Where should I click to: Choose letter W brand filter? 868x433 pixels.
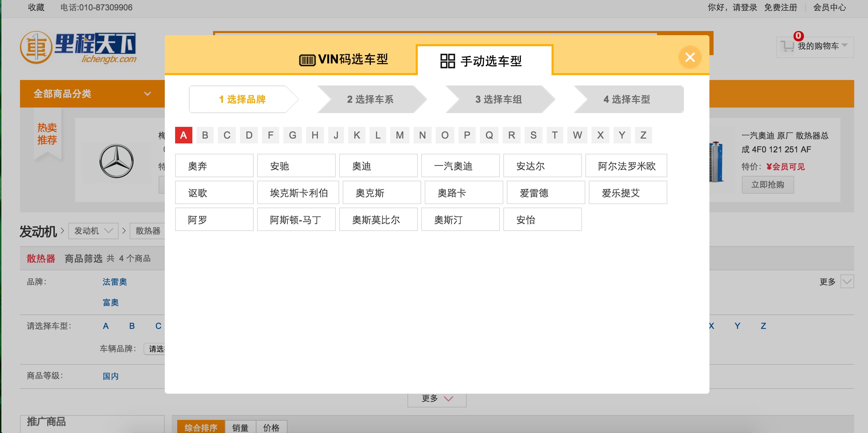click(x=577, y=135)
